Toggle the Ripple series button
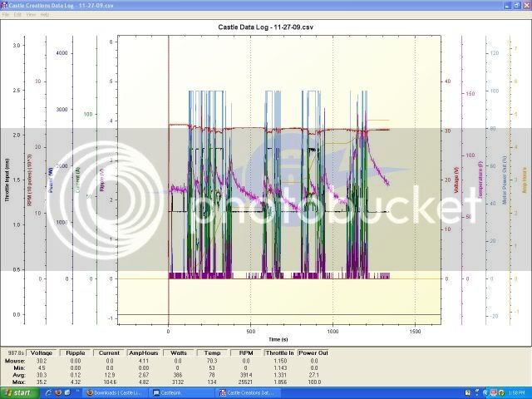Image resolution: width=532 pixels, height=399 pixels. coord(76,352)
